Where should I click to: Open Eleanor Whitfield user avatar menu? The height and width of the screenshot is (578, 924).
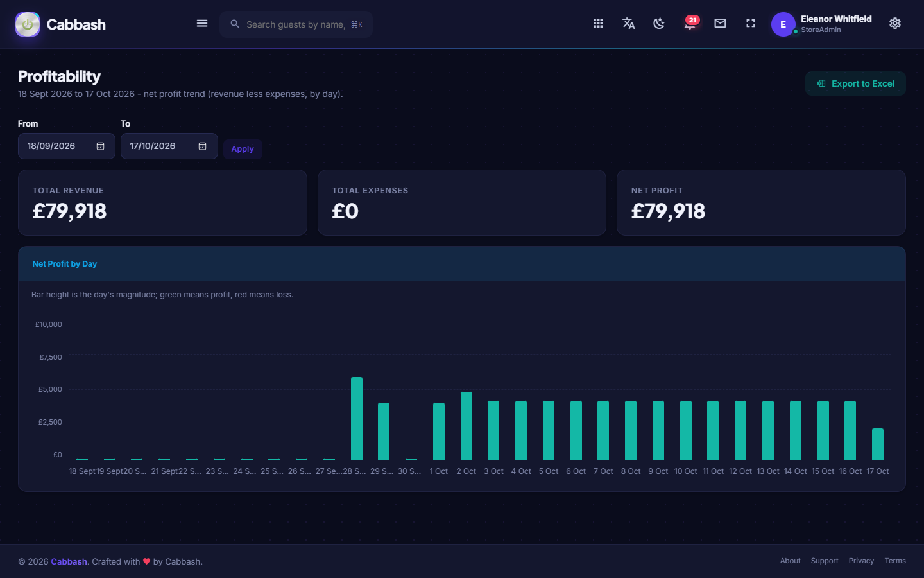pos(783,24)
